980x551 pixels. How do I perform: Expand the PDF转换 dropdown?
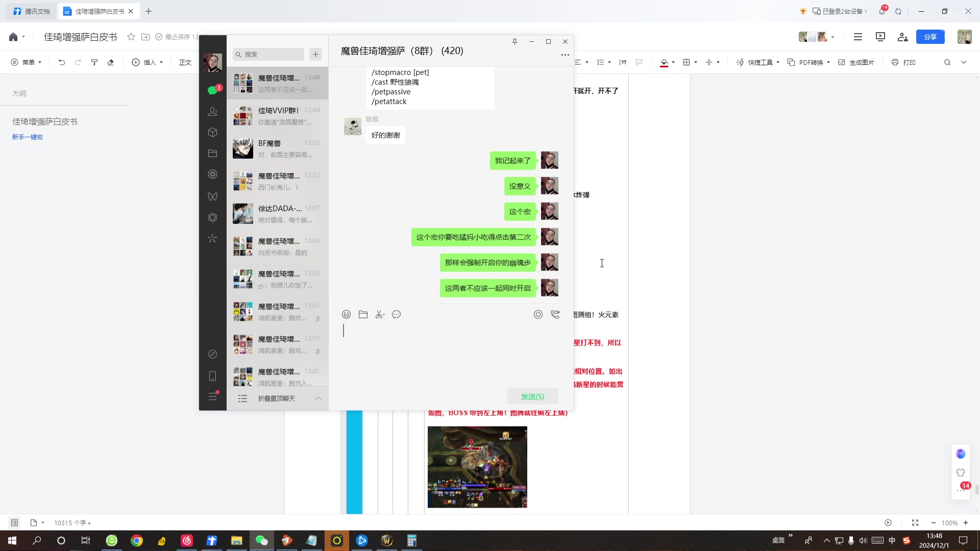coord(808,62)
